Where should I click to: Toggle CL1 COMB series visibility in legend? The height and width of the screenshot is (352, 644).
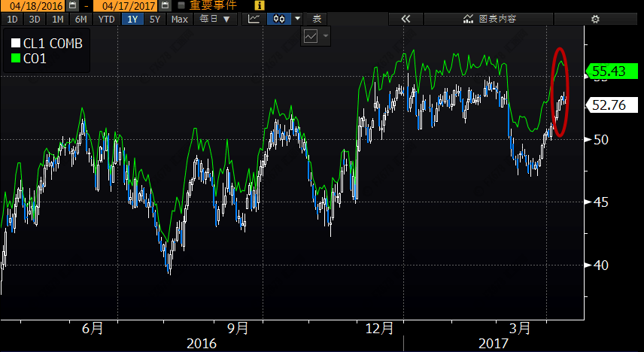(x=16, y=44)
